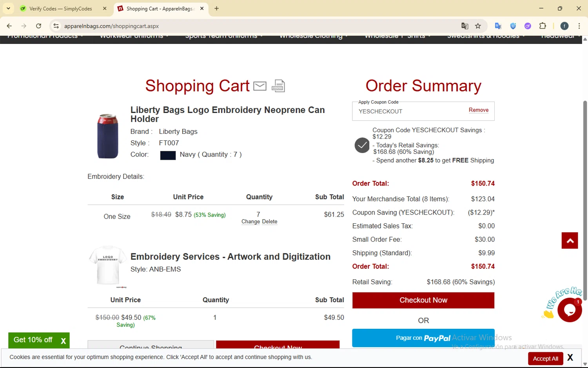
Task: Open the live chat bubble icon
Action: (x=570, y=310)
